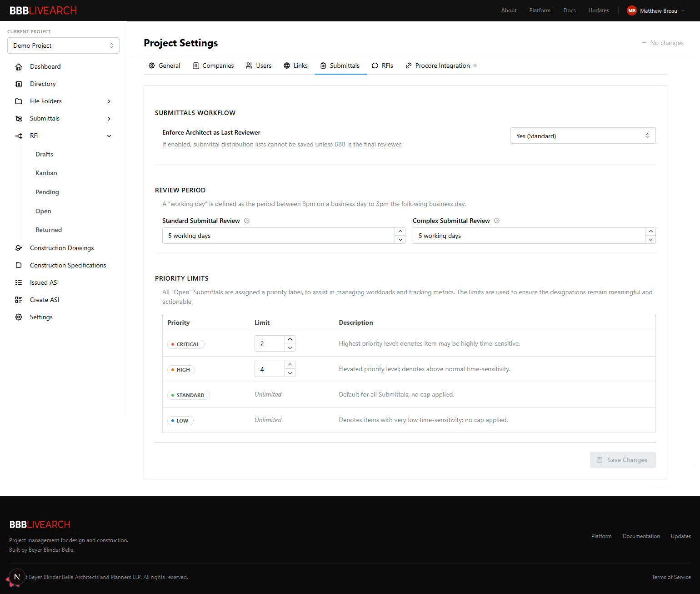Image resolution: width=700 pixels, height=594 pixels.
Task: Open the Matthew Breau account menu chevron
Action: tap(683, 10)
